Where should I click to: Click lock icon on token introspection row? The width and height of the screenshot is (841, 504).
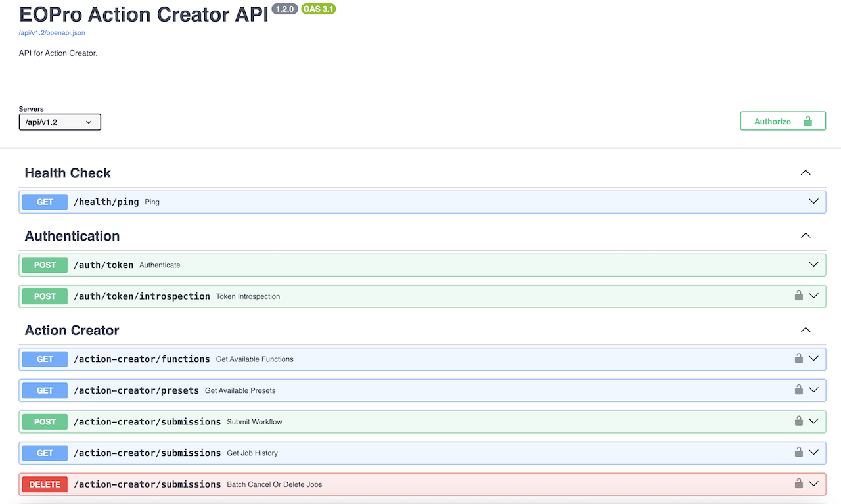[x=798, y=296]
